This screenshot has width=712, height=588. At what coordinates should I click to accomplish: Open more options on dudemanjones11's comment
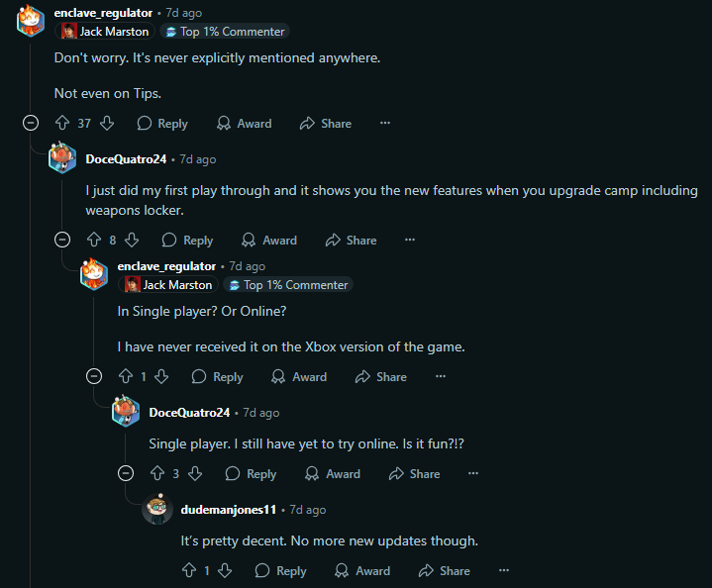[504, 571]
